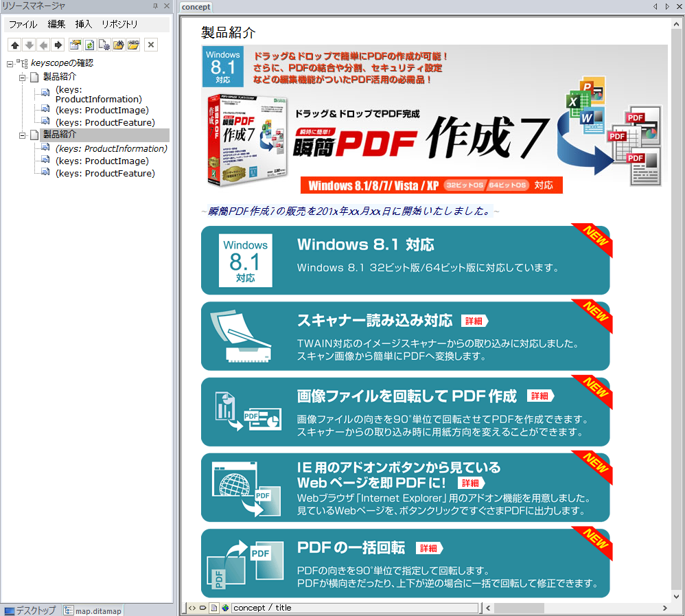685x616 pixels.
Task: Select the italic (keys: ProductInformation) item
Action: (111, 148)
